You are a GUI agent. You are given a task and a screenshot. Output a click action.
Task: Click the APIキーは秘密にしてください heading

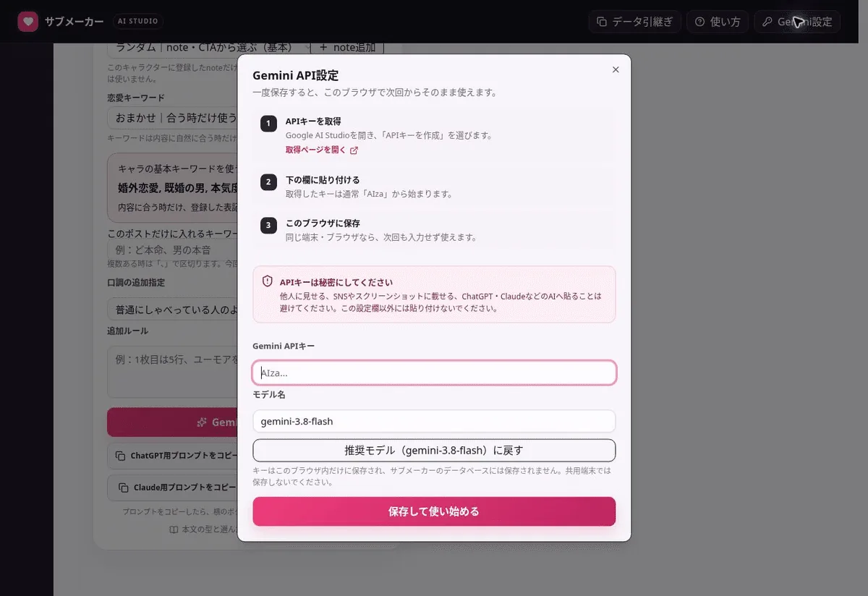336,282
